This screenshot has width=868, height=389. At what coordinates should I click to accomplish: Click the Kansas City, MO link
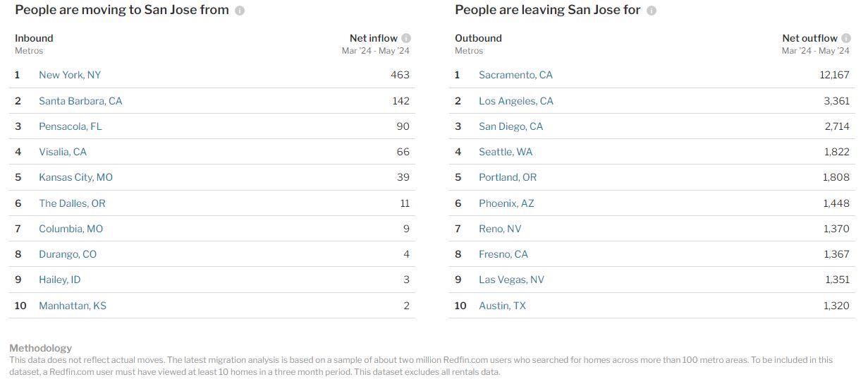click(75, 177)
